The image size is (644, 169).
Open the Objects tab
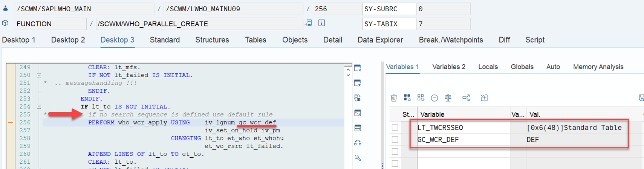coord(295,40)
